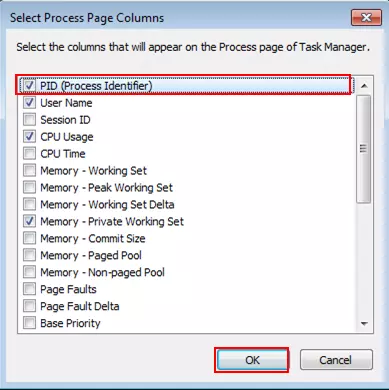Uncheck Memory - Private Working Set

(x=29, y=221)
